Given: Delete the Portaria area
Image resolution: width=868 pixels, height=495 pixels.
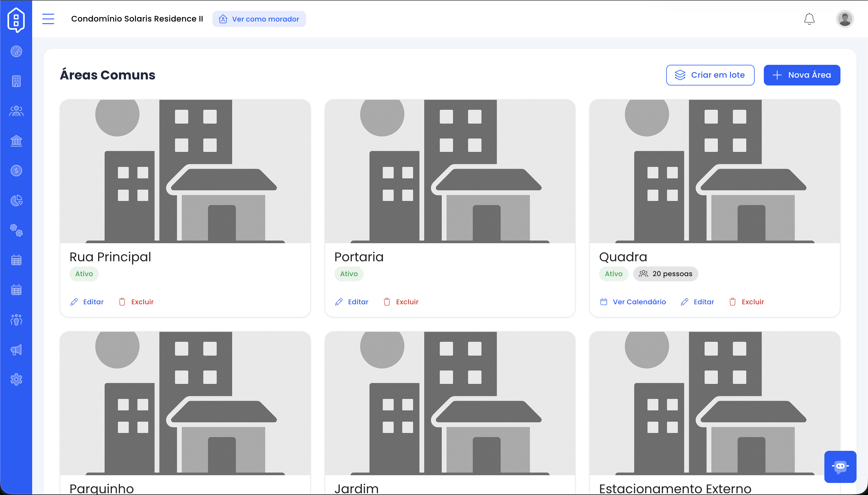Looking at the screenshot, I should point(401,302).
